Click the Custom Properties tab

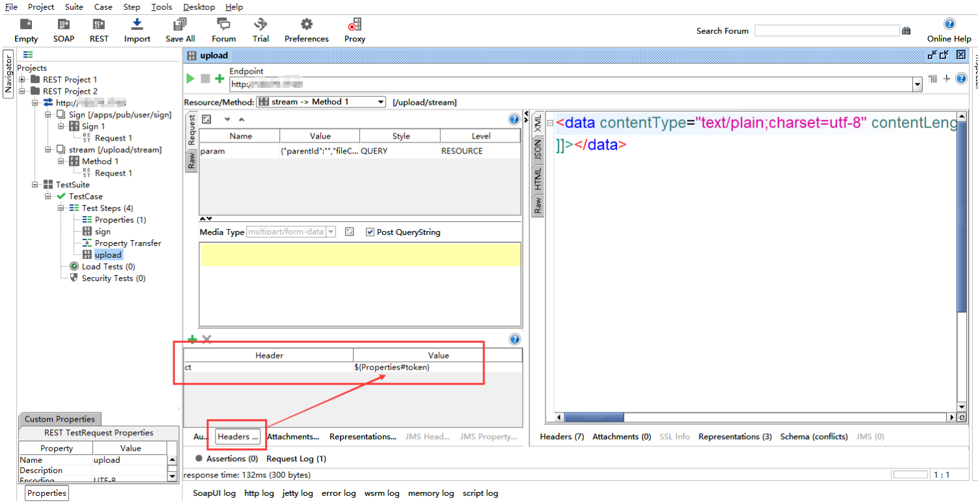coord(59,419)
